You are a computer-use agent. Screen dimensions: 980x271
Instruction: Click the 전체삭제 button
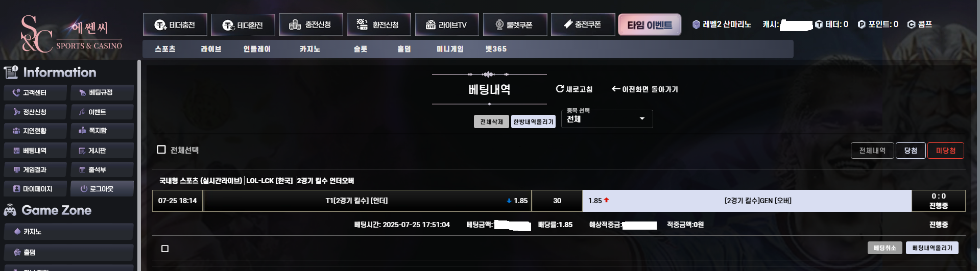[x=491, y=121]
